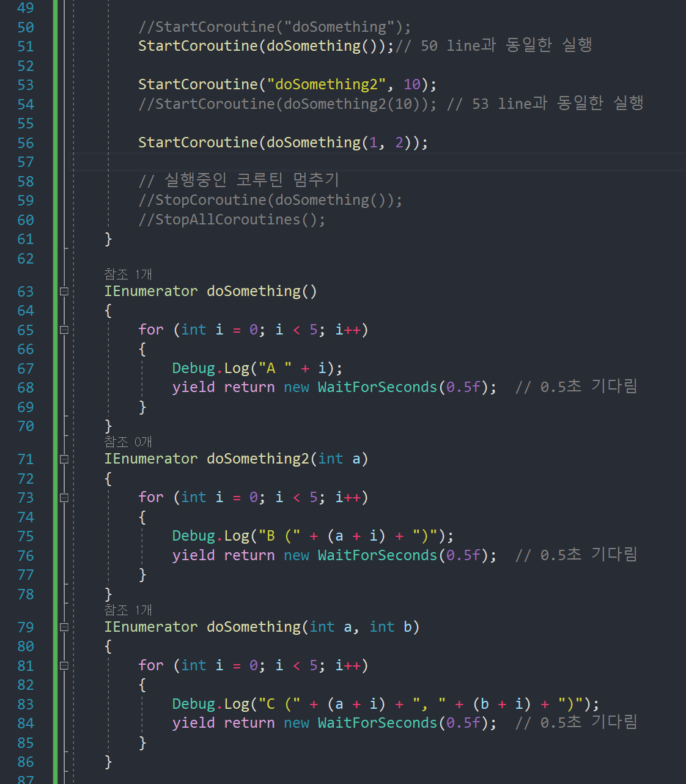Click the comment '// 53 line과 동일한 실행'

[545, 103]
